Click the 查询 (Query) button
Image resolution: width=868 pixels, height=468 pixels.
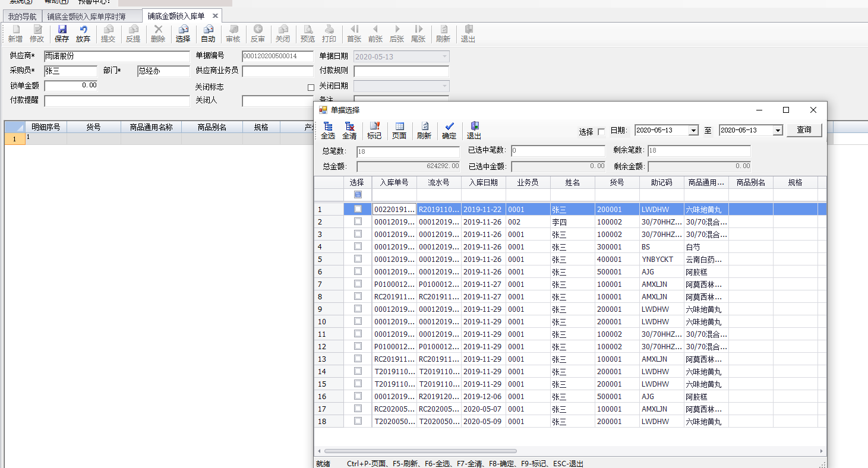[x=804, y=130]
